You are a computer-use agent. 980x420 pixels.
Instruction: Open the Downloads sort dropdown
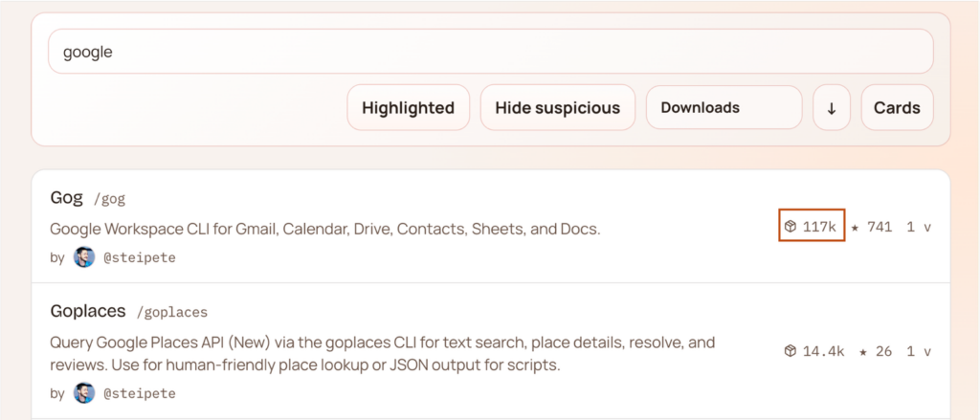click(x=724, y=108)
